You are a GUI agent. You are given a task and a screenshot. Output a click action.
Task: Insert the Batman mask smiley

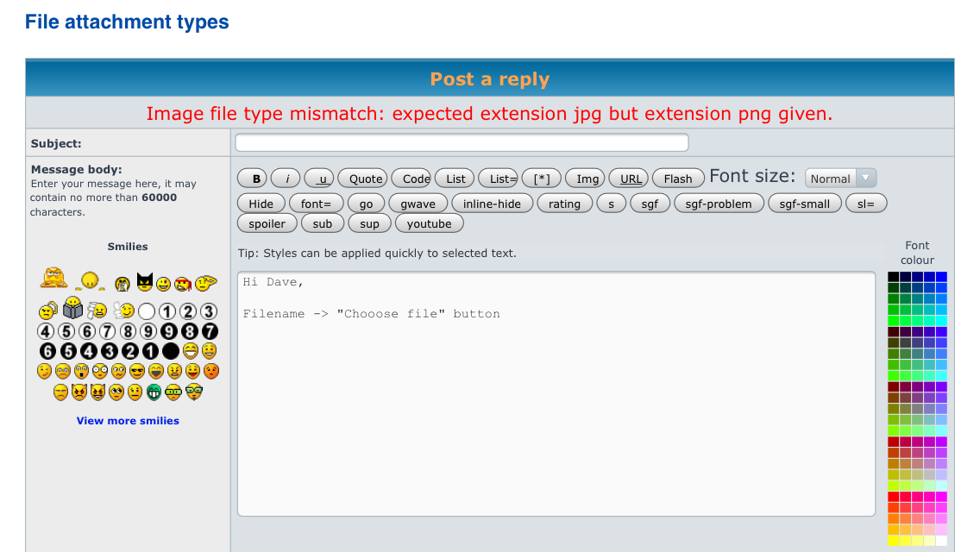click(144, 281)
